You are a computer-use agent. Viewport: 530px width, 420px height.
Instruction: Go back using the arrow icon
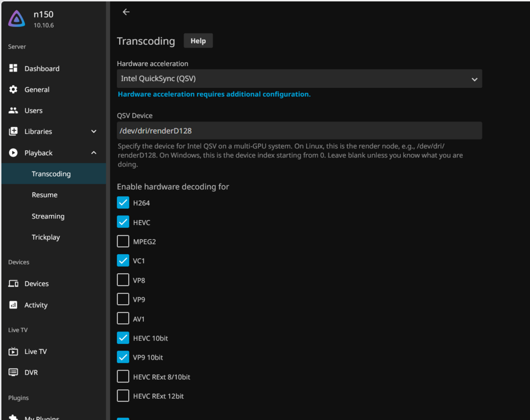(126, 12)
